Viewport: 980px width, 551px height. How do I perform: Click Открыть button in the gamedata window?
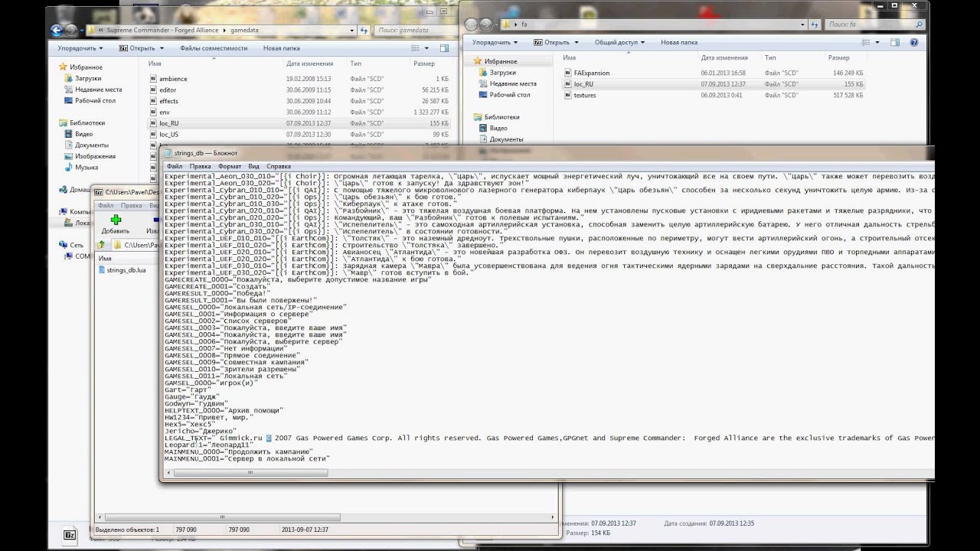[138, 47]
